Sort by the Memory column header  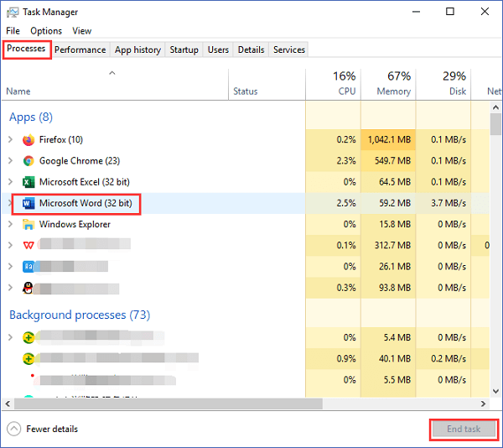[x=388, y=84]
